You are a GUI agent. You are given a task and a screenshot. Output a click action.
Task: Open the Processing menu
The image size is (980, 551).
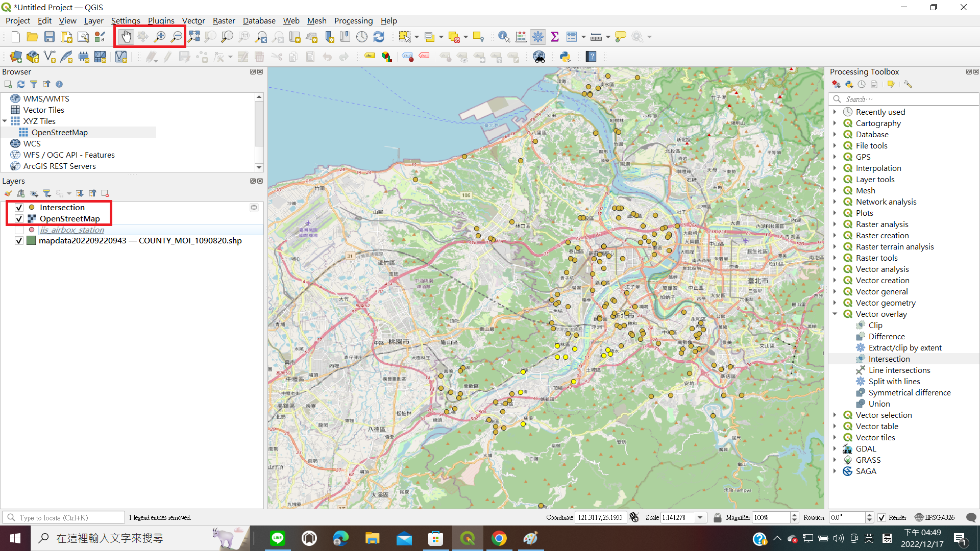pyautogui.click(x=353, y=20)
